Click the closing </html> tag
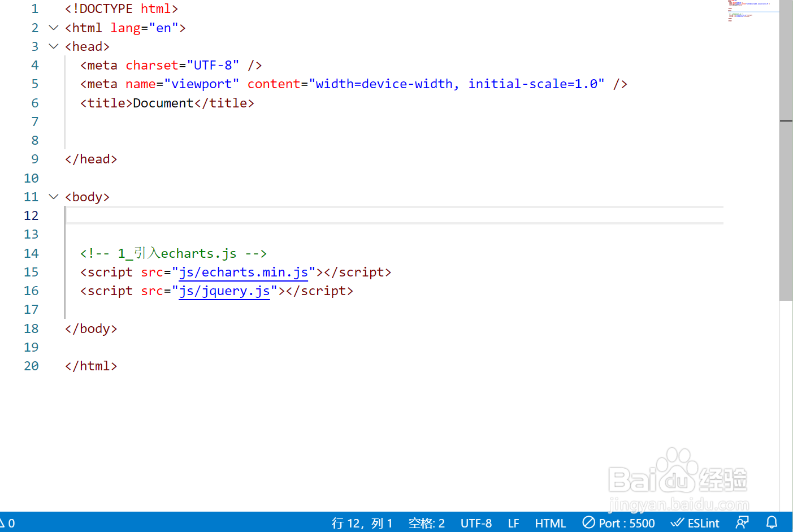The image size is (793, 532). click(91, 366)
